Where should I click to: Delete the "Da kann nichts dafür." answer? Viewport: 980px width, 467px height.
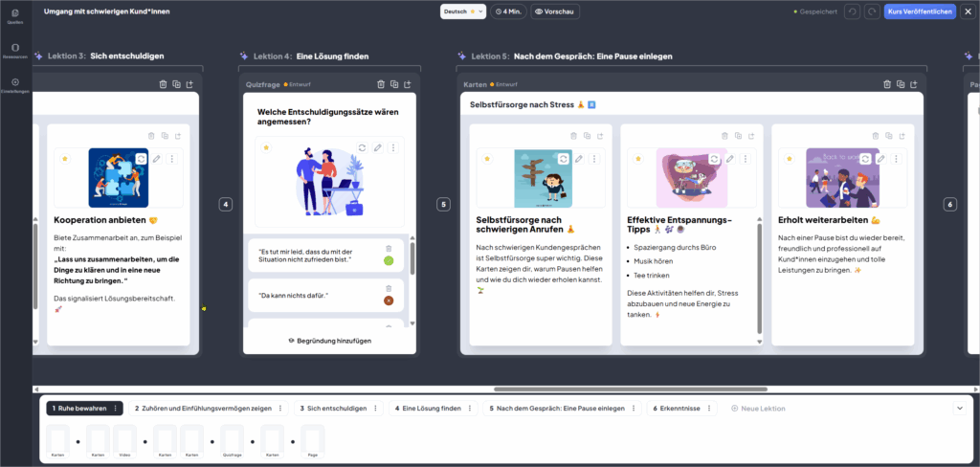tap(389, 288)
